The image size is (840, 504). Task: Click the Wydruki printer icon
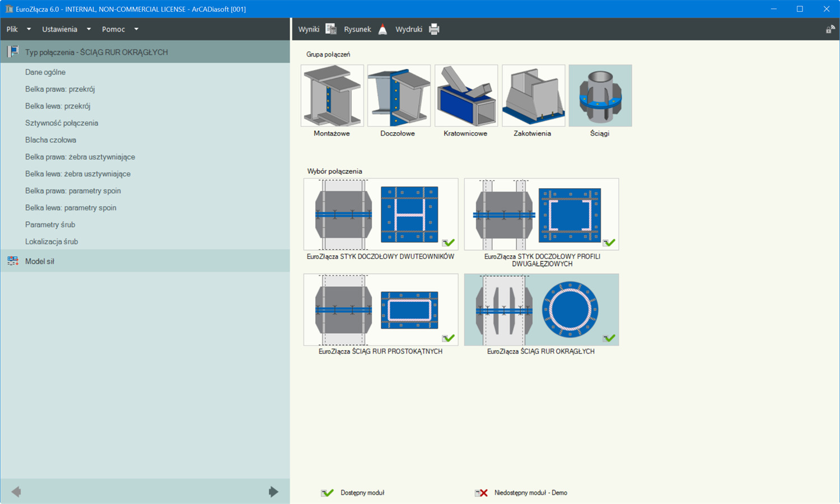coord(434,29)
